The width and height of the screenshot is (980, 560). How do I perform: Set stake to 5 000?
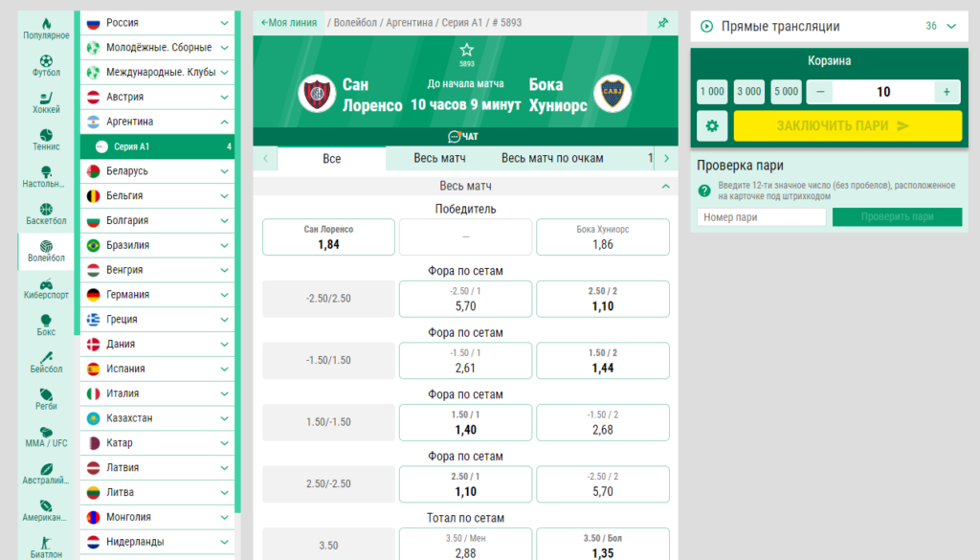coord(787,92)
